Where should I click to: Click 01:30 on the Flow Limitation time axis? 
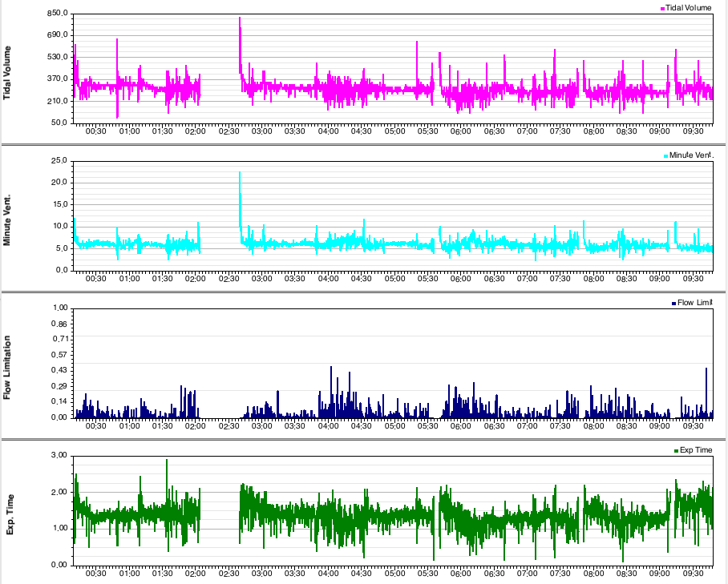162,426
